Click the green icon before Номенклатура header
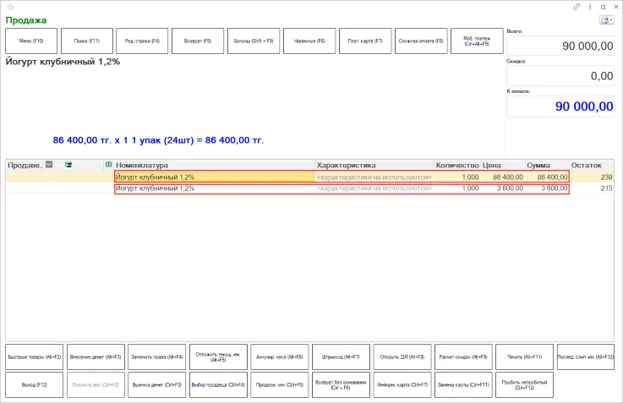 pyautogui.click(x=108, y=165)
